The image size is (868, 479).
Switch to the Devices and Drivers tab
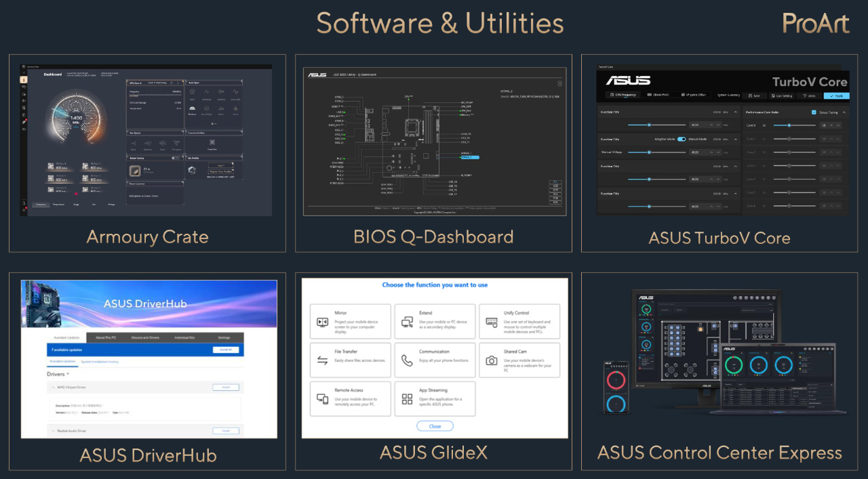click(146, 337)
